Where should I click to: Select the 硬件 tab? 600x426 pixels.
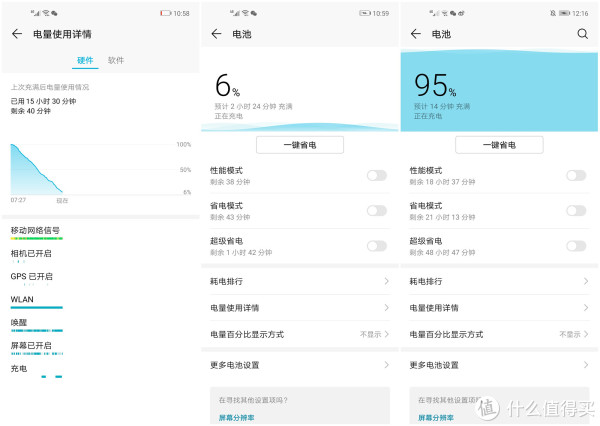click(85, 61)
